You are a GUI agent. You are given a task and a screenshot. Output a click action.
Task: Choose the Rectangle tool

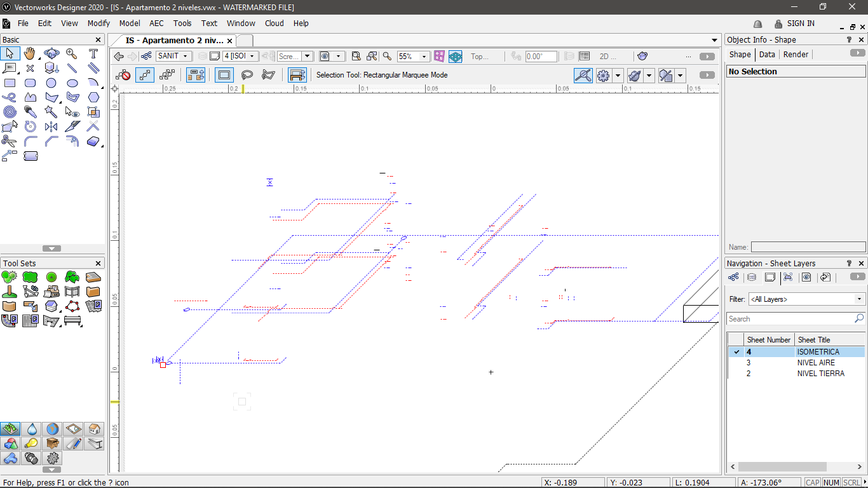pos(10,83)
